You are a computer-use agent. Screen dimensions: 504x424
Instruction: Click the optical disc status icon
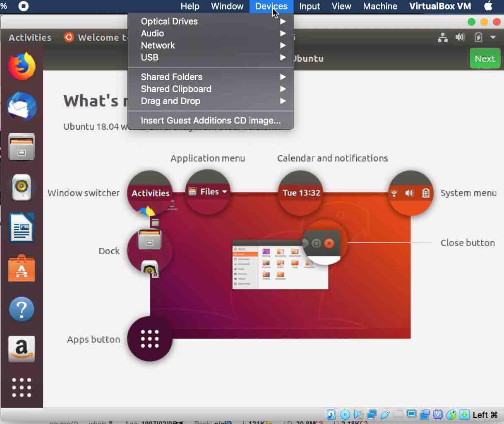(x=345, y=414)
